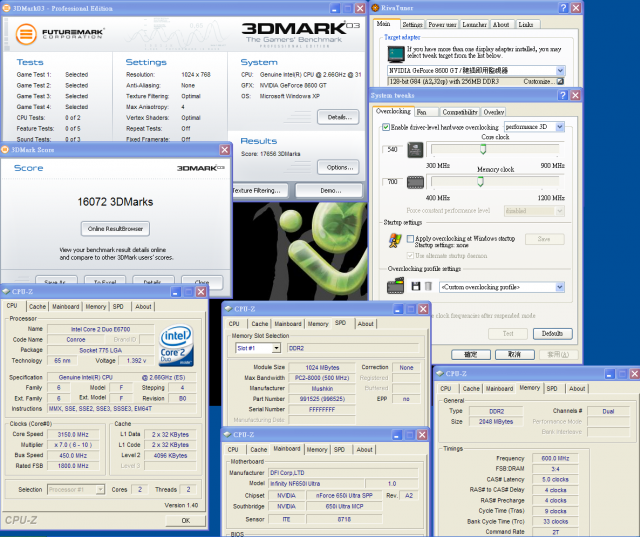
Task: Expand the Custom overclocking profile dropdown
Action: [x=560, y=287]
